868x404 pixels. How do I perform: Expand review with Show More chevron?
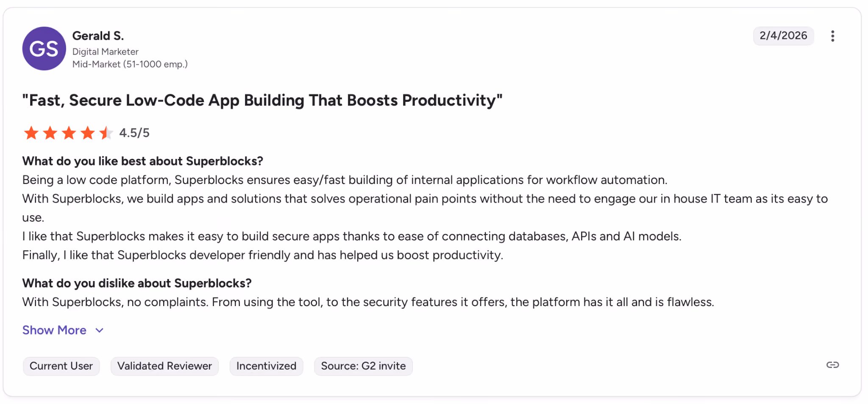click(100, 331)
